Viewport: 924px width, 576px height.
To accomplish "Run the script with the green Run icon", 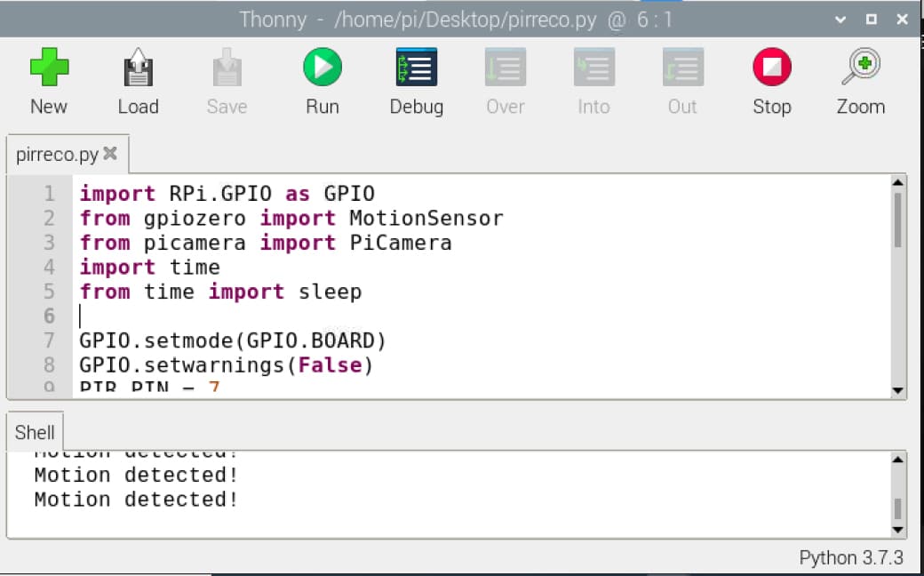I will click(x=322, y=68).
